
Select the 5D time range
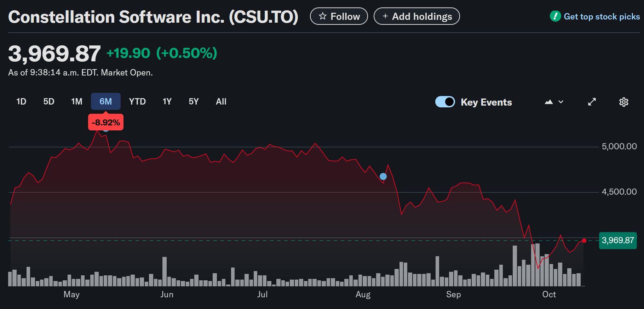pos(49,102)
